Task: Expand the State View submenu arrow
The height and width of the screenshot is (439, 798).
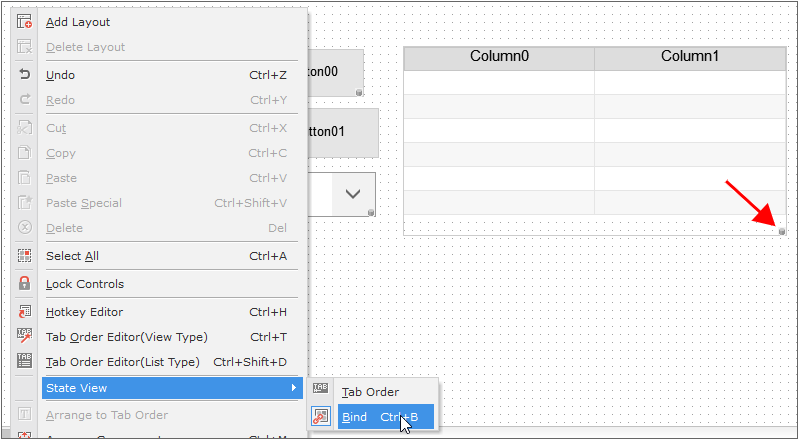Action: pos(294,388)
